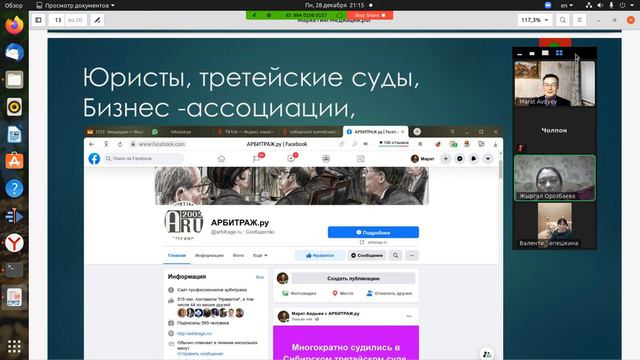Click Facebook Groups icon in the slide
The height and width of the screenshot is (360, 640).
(326, 159)
